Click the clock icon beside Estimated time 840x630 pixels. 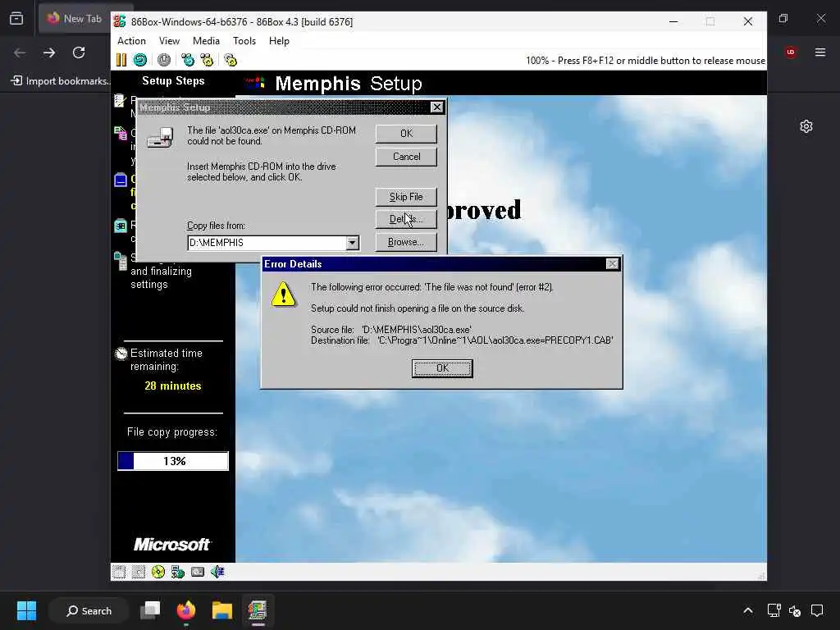(x=121, y=354)
